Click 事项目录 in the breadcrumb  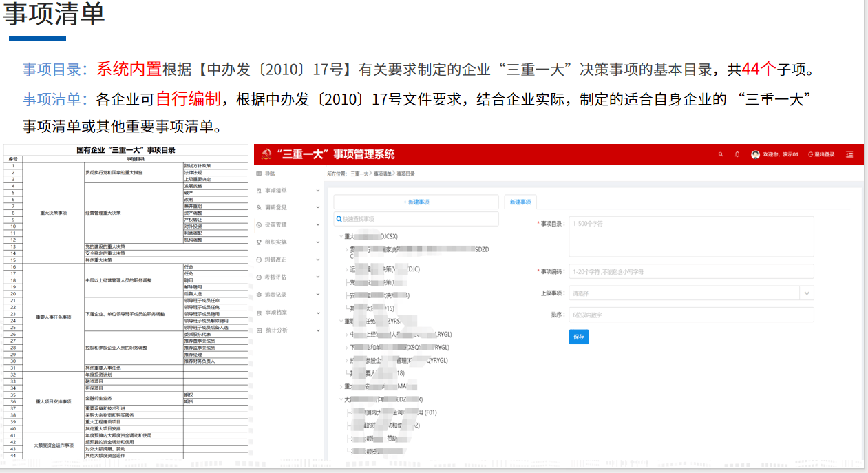pyautogui.click(x=405, y=174)
